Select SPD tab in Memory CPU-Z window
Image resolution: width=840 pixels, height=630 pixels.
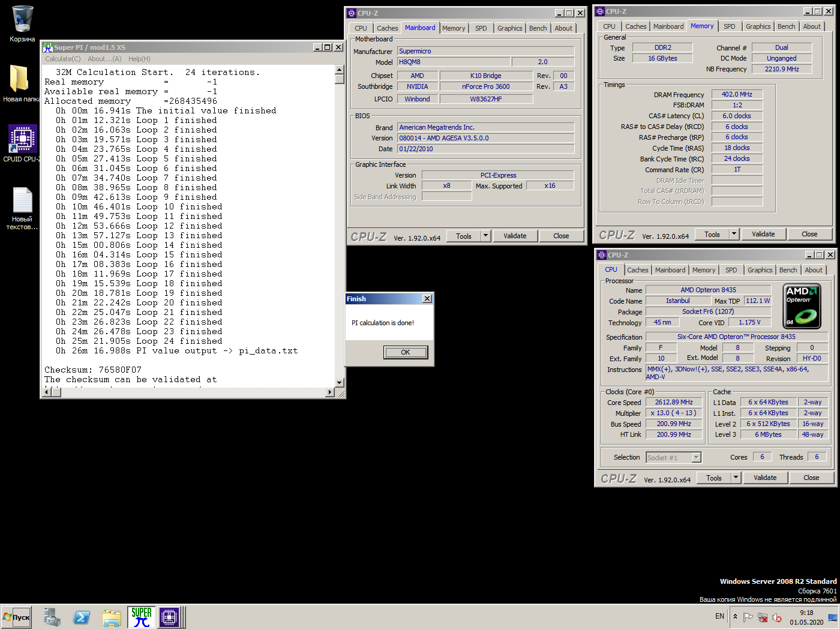(x=730, y=26)
